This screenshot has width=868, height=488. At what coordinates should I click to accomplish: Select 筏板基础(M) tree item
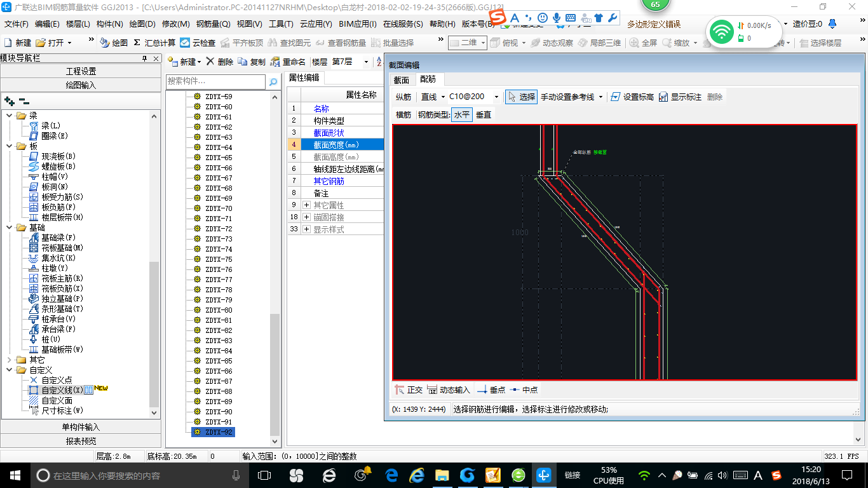(x=62, y=248)
